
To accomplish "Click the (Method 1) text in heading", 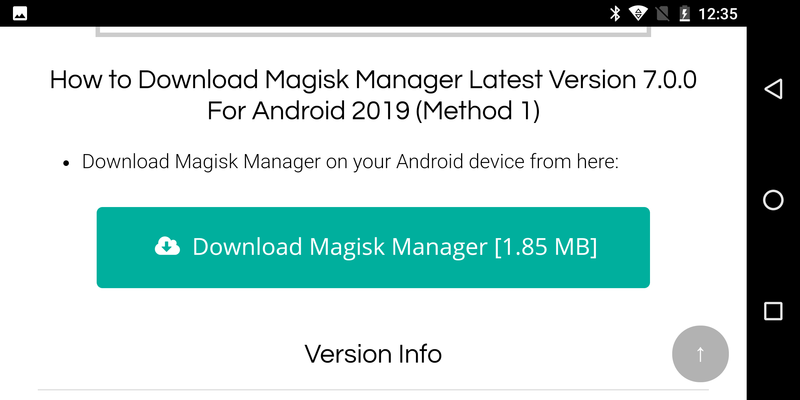I will pos(477,111).
